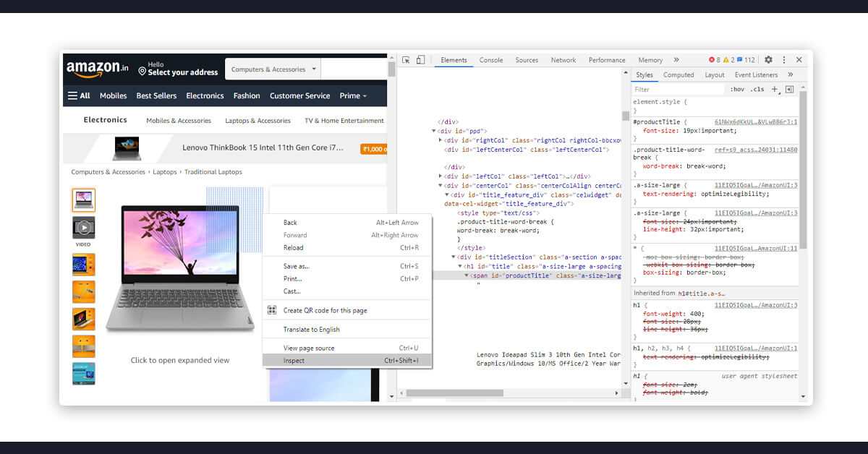The image size is (868, 454).
Task: Switch to the Console tab
Action: (491, 60)
